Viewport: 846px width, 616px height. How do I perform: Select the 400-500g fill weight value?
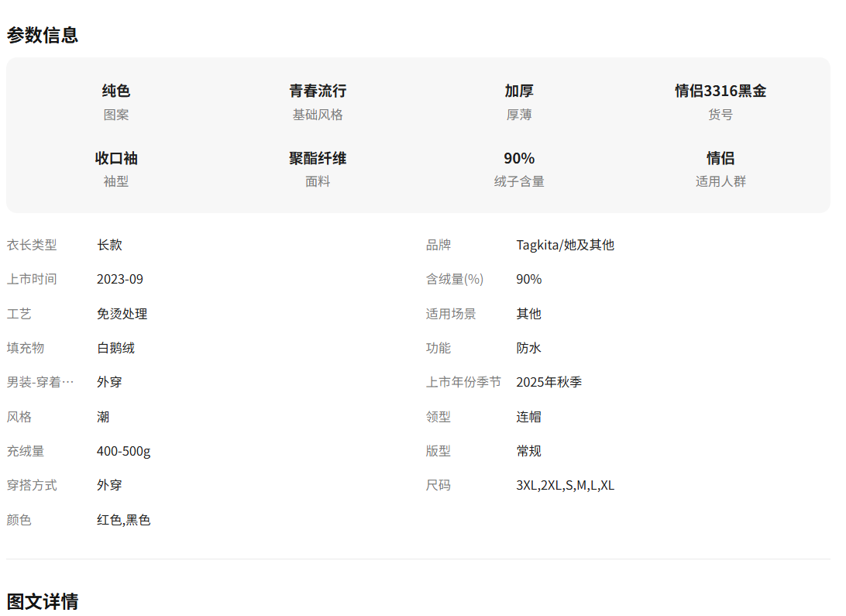[x=124, y=451]
